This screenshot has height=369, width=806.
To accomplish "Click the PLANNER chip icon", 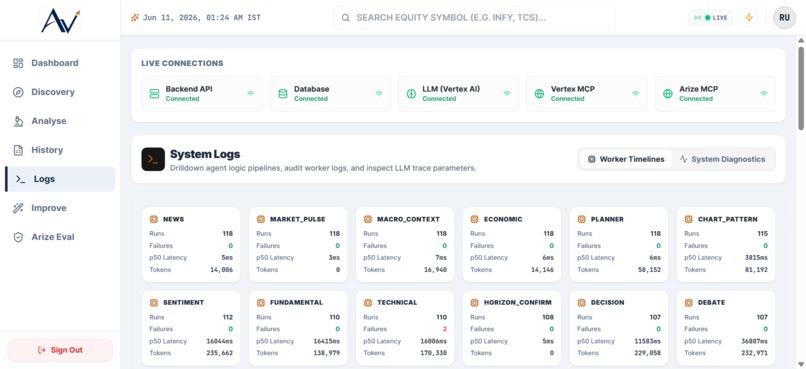I will click(x=581, y=219).
